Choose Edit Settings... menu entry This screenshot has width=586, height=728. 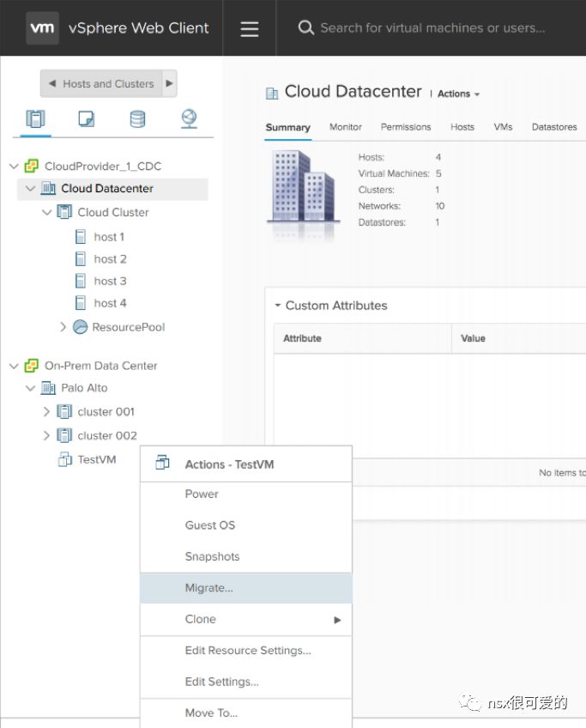coord(246,682)
